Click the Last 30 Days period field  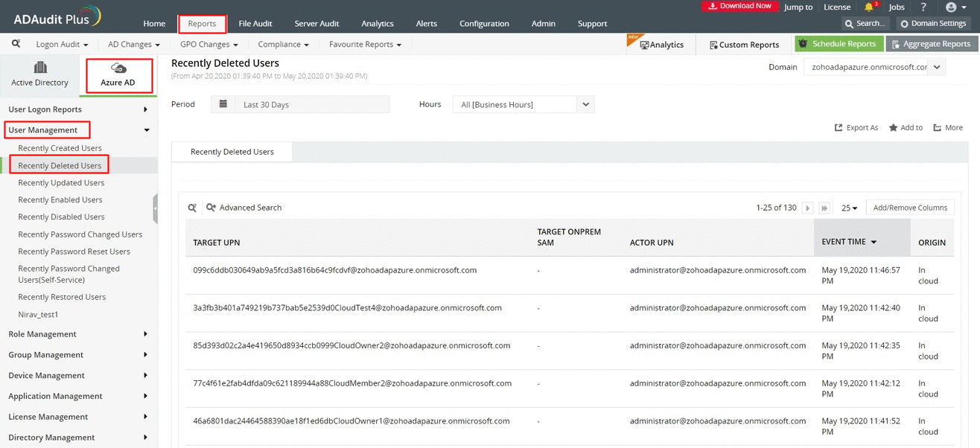[312, 104]
